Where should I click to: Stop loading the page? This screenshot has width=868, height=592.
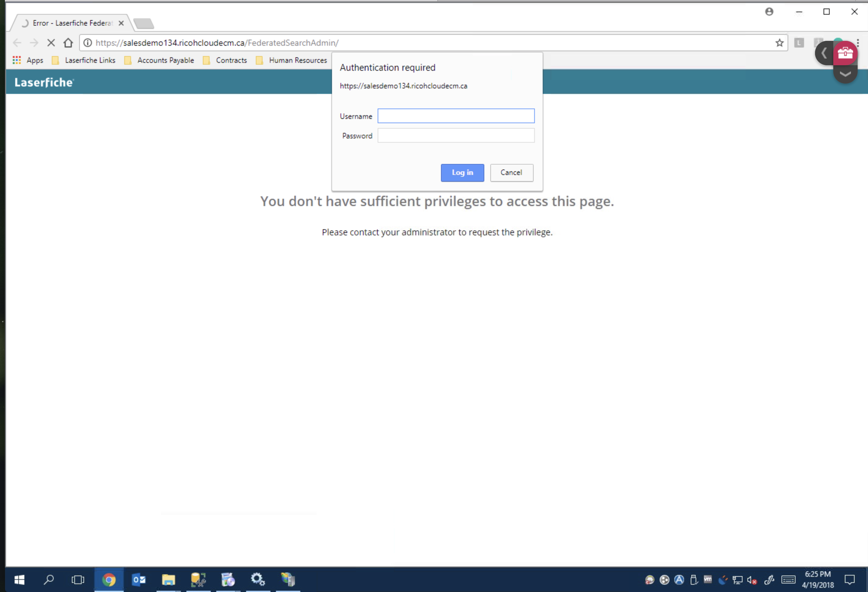(51, 43)
